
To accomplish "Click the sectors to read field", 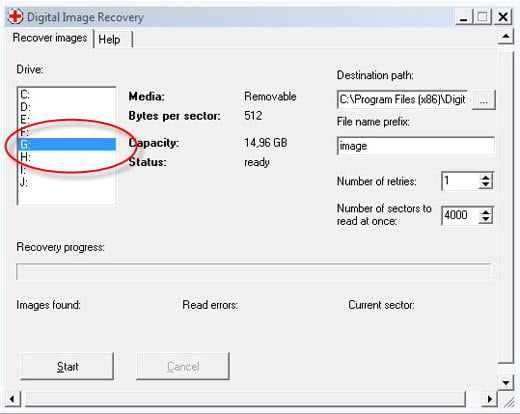I will 460,215.
